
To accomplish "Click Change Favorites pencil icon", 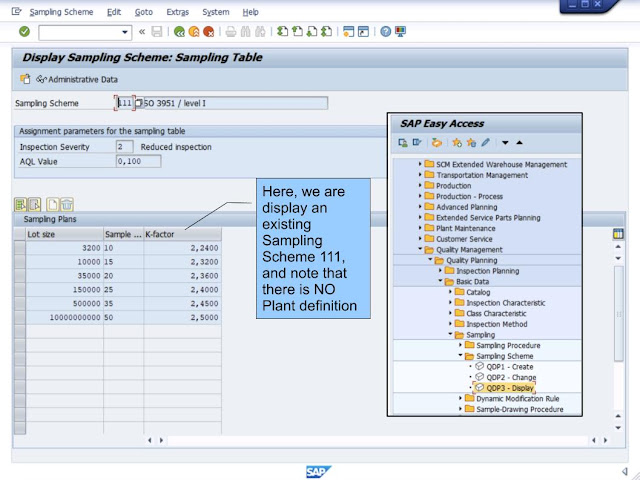I will pyautogui.click(x=485, y=142).
